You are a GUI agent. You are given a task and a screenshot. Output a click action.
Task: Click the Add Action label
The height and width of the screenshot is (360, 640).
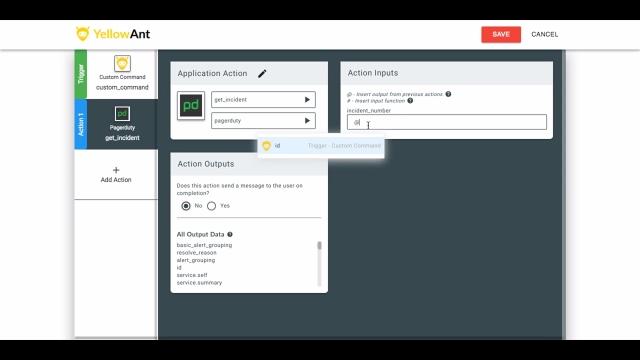pos(116,180)
